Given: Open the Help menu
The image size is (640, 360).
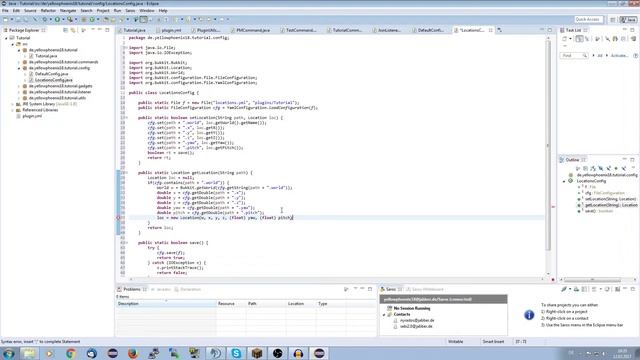Looking at the screenshot, I should coord(163,11).
